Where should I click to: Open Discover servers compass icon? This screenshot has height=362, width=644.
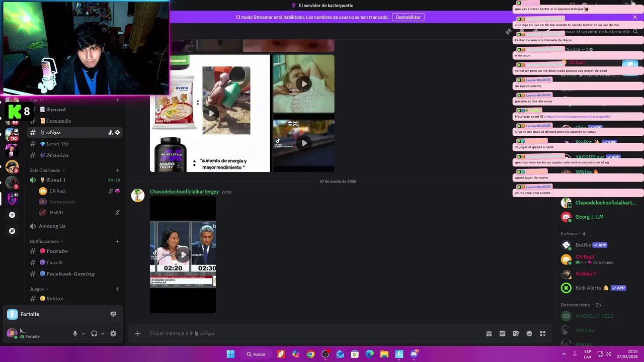[x=12, y=231]
